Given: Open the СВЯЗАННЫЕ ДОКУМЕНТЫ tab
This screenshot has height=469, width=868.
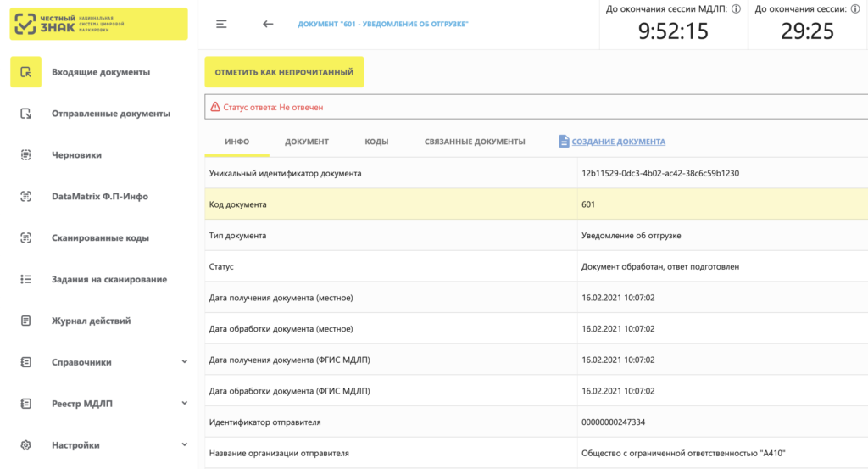Looking at the screenshot, I should click(x=475, y=142).
